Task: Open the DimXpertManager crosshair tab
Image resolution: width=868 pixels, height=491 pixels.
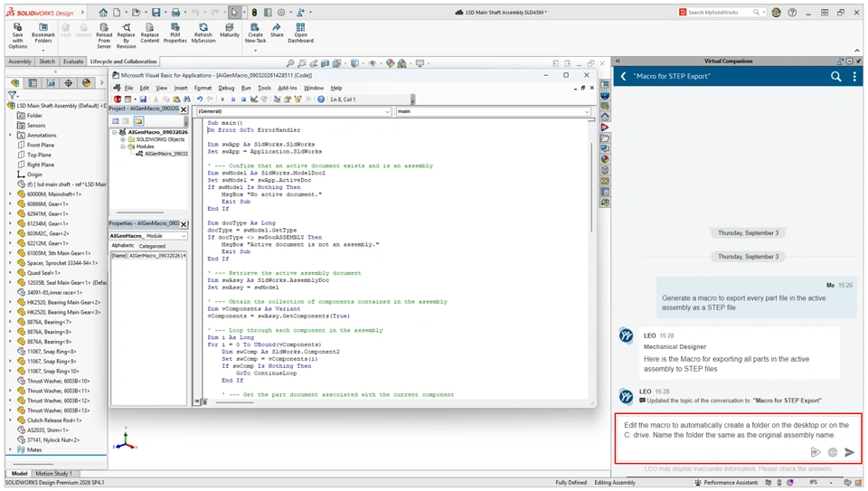Action: tap(68, 83)
